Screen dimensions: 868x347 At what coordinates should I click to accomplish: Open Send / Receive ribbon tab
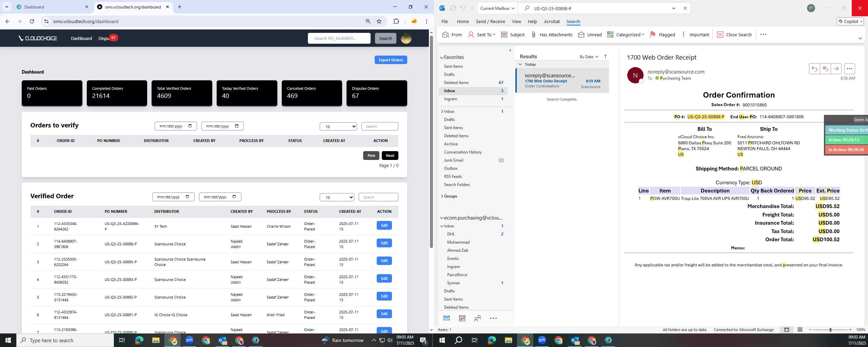[490, 21]
